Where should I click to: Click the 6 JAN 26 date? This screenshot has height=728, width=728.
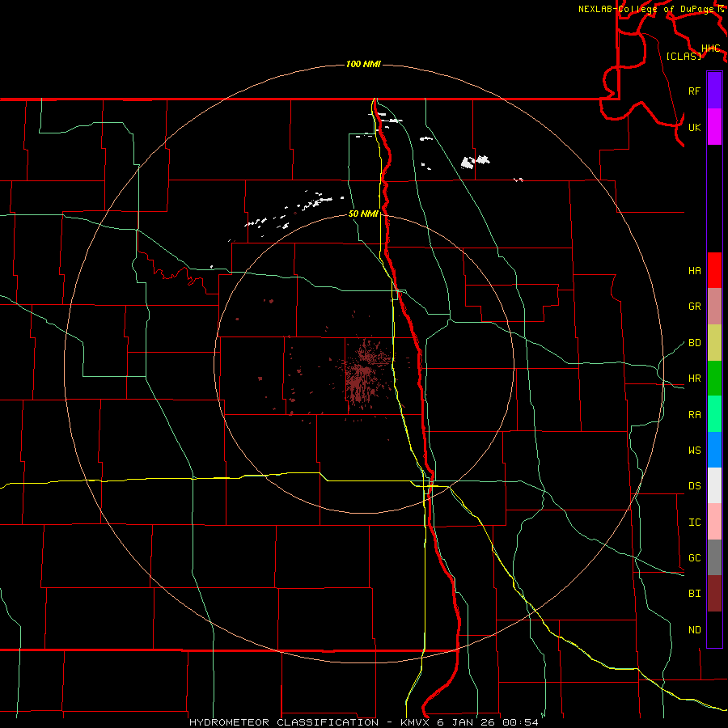(x=465, y=722)
